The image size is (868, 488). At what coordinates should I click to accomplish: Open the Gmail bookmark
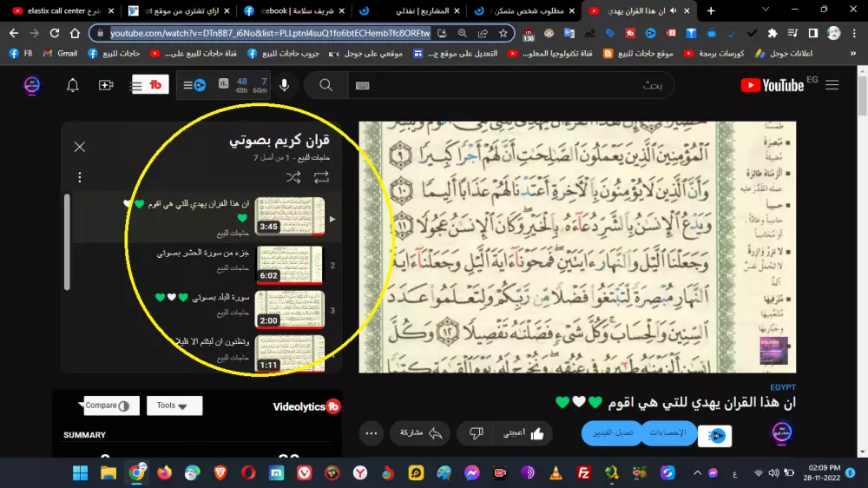(61, 54)
